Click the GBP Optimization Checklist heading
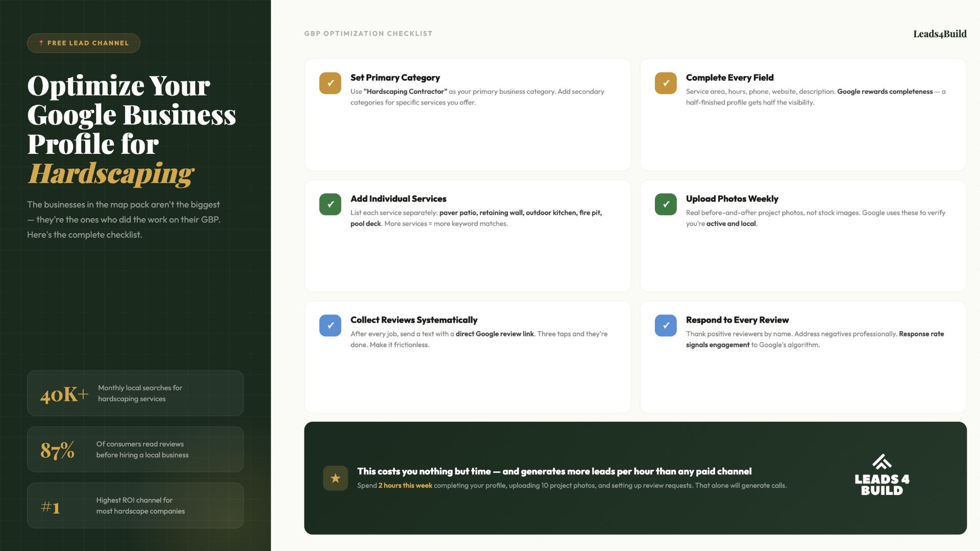Viewport: 980px width, 551px height. click(x=368, y=34)
